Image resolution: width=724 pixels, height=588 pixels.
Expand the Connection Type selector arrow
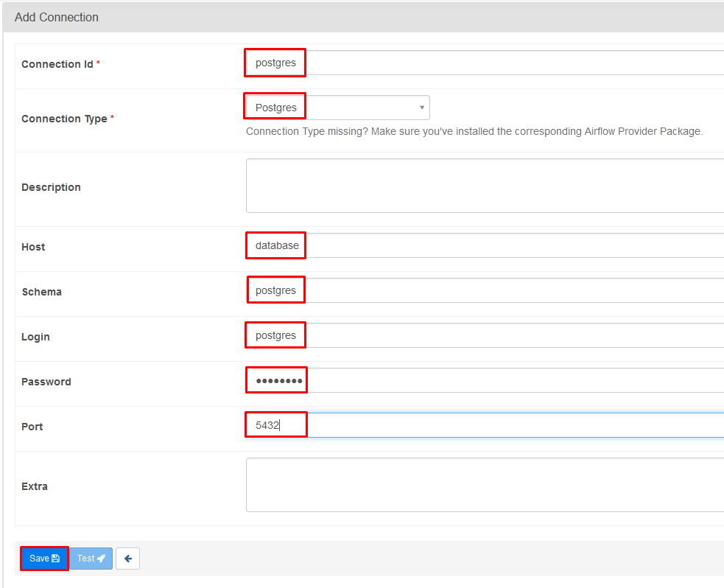(421, 106)
